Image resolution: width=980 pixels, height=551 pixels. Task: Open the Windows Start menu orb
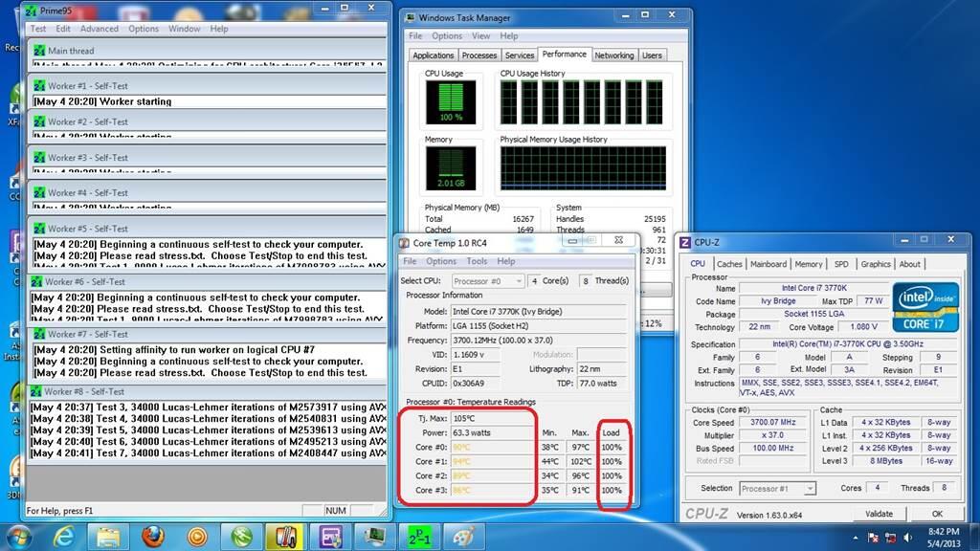click(19, 537)
